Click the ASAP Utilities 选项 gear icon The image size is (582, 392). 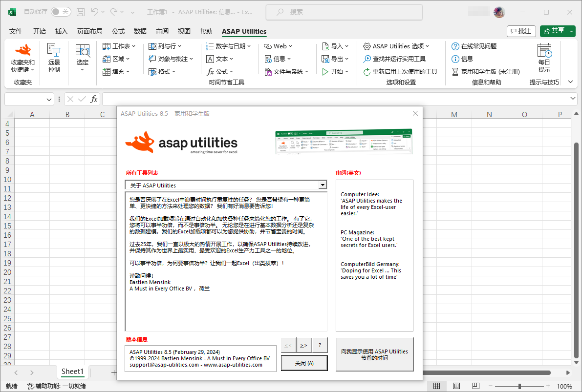click(x=367, y=46)
